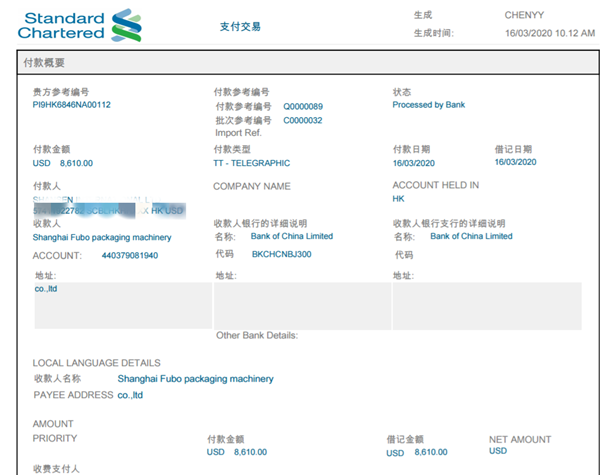Select generated time 16/03/2020 10.12 AM

[550, 33]
